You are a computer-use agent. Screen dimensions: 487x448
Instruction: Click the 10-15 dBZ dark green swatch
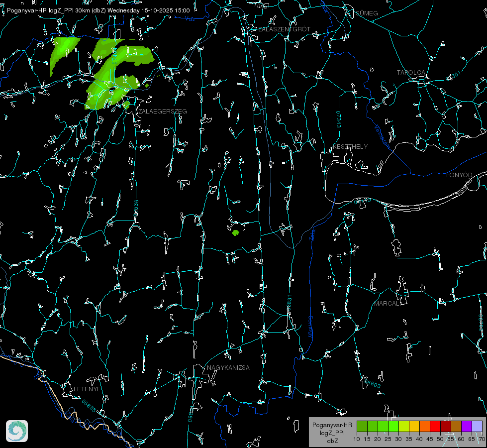coord(362,426)
